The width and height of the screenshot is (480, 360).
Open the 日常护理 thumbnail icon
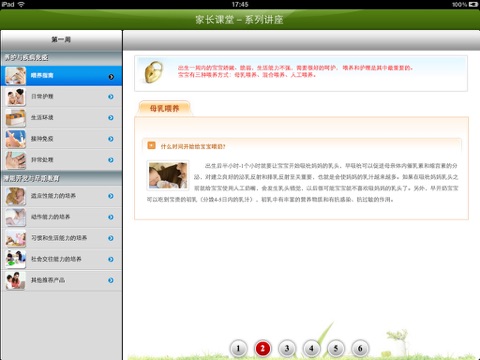pos(16,97)
